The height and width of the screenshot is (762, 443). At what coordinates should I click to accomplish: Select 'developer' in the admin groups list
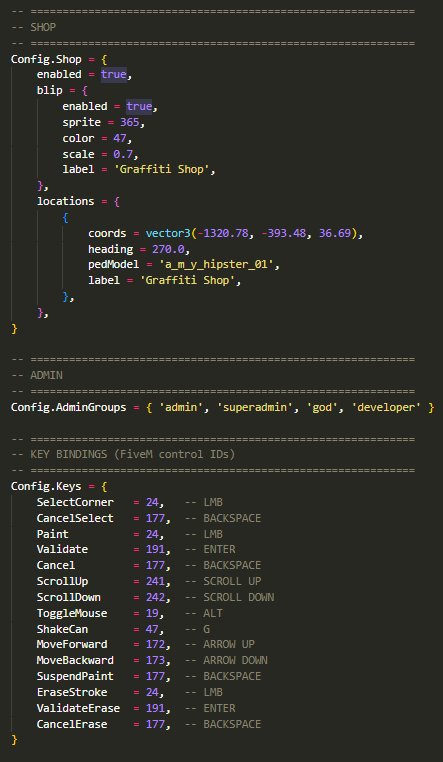click(x=386, y=407)
